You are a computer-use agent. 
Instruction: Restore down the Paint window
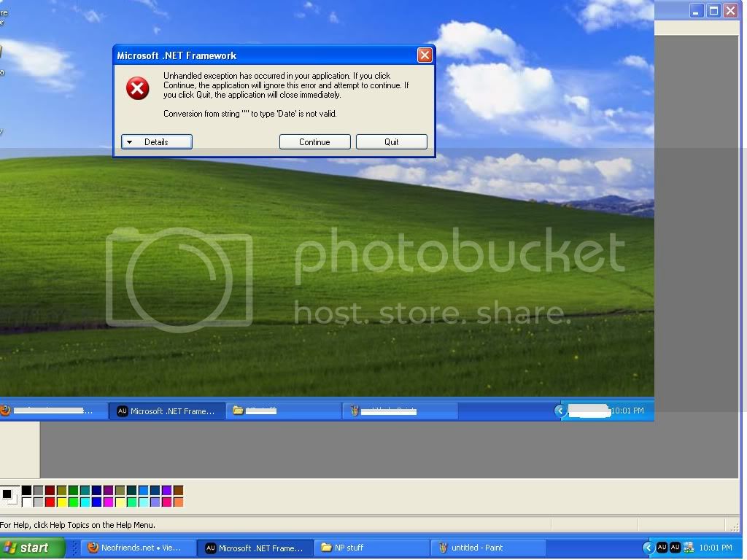click(713, 10)
